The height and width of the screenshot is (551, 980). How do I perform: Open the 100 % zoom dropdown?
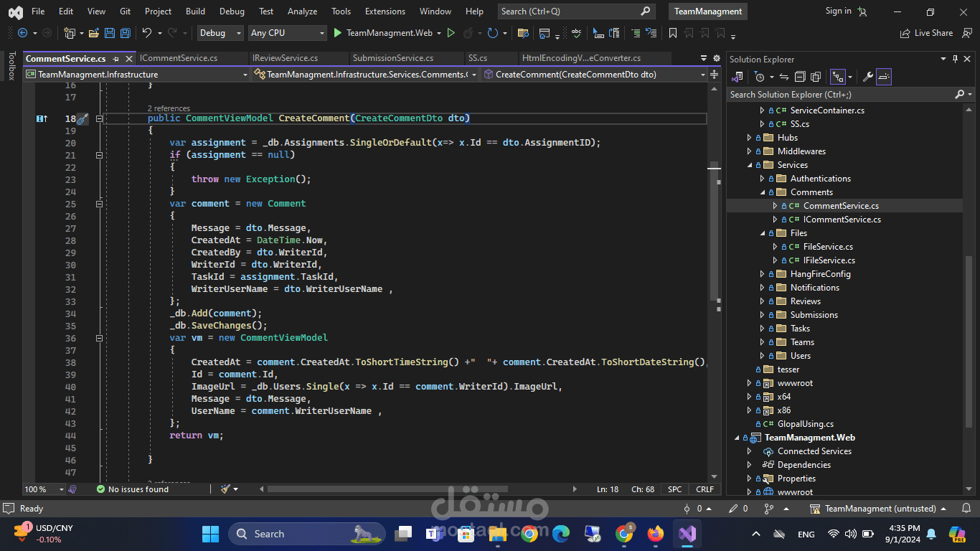(44, 489)
